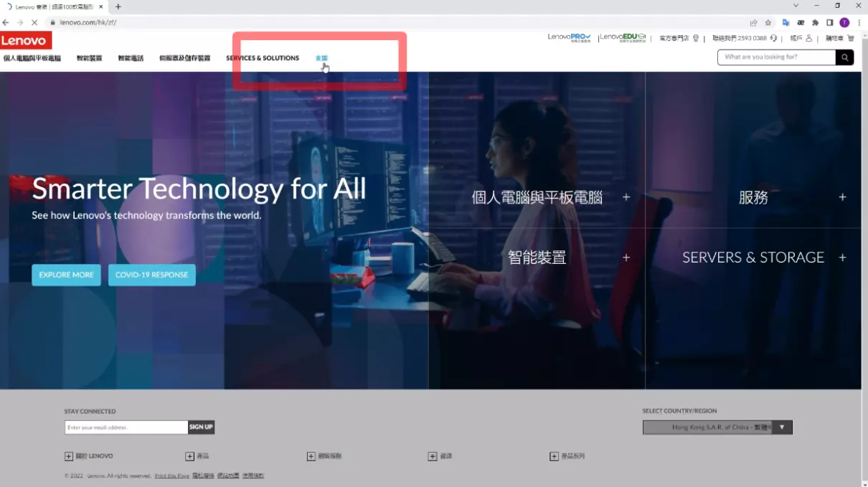
Task: Click the COVID-19 RESPONSE button
Action: [x=151, y=275]
